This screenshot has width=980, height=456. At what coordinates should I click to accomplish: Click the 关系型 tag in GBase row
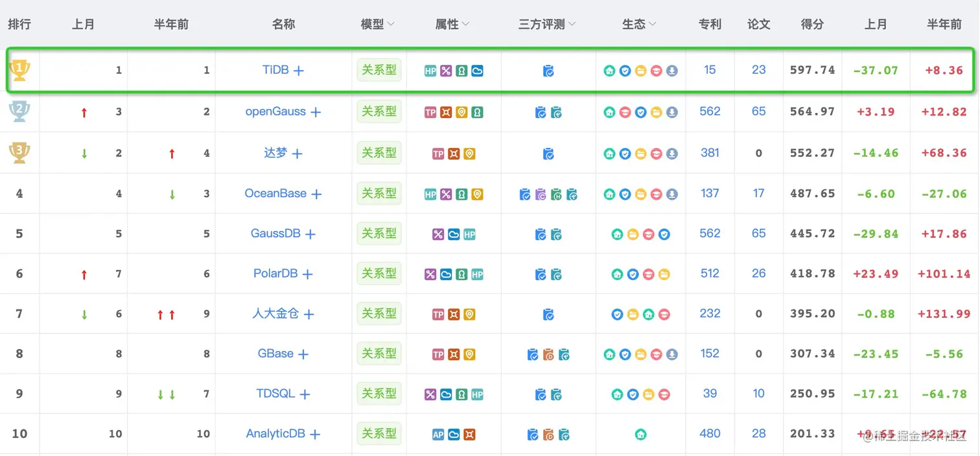pyautogui.click(x=379, y=354)
